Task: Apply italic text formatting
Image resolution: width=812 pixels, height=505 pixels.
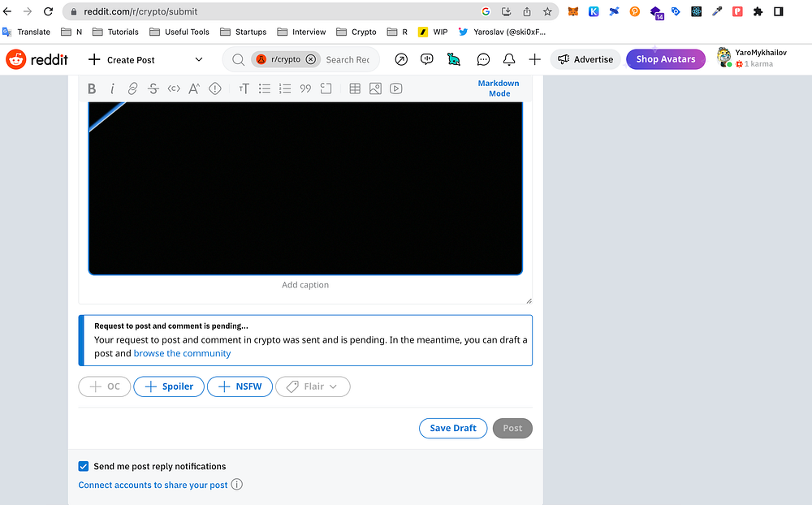Action: tap(112, 88)
